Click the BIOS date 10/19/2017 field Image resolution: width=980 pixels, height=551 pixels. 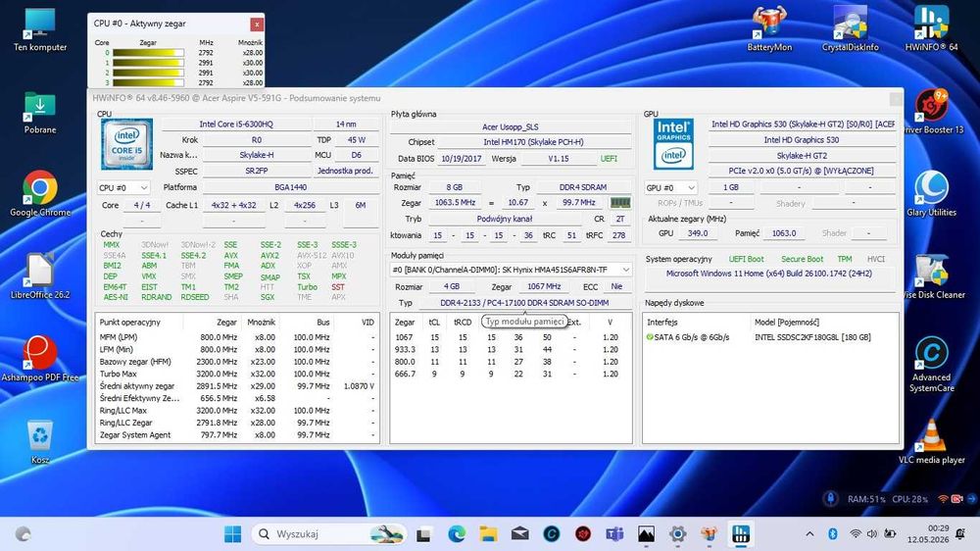click(462, 159)
